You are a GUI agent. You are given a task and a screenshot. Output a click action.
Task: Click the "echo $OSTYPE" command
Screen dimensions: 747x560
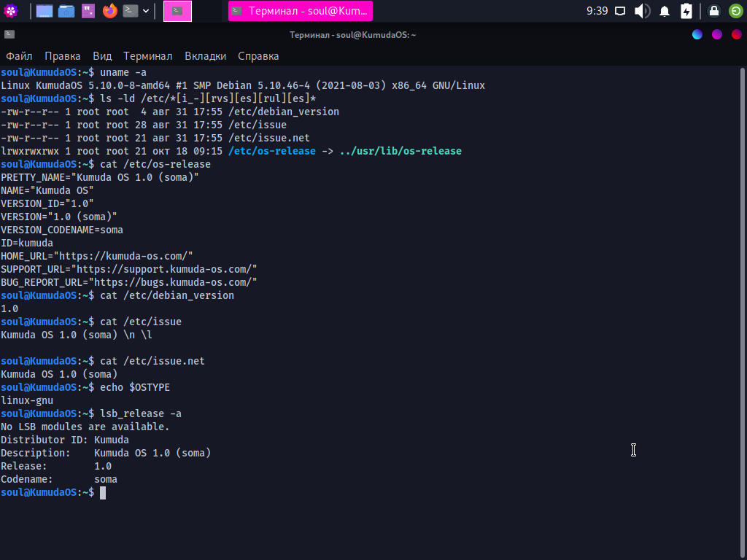coord(135,388)
